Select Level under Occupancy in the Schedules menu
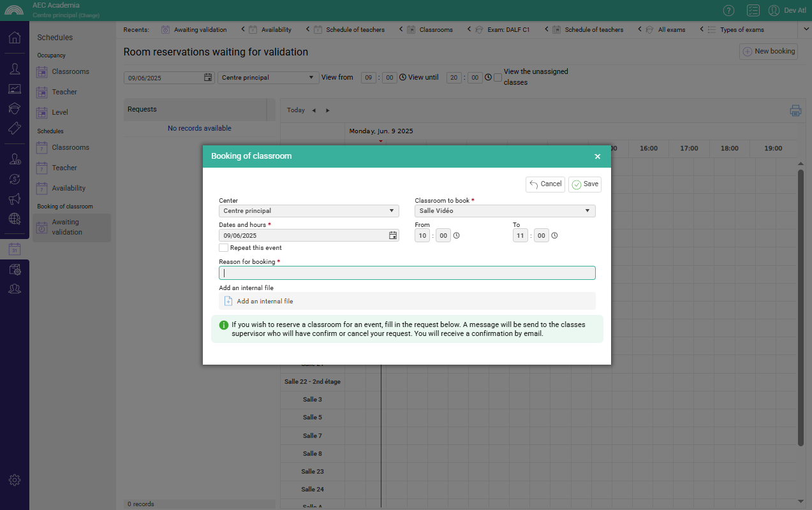Viewport: 812px width, 510px height. 60,112
